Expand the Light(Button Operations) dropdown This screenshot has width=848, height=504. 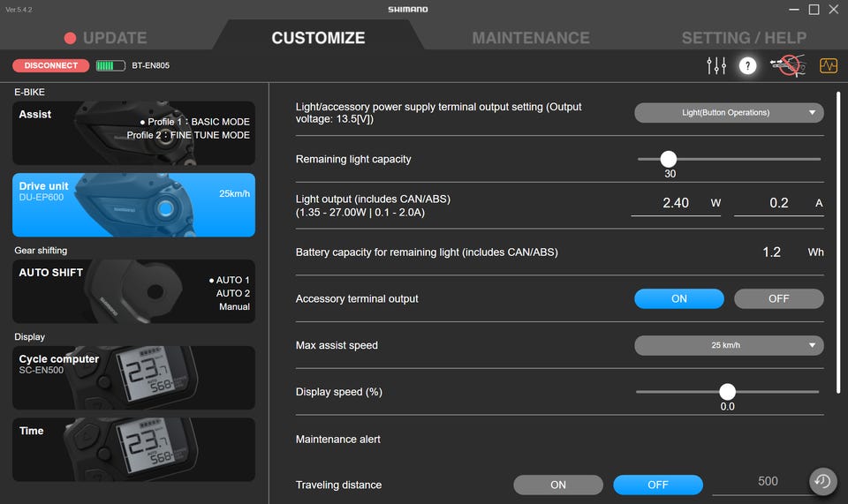point(729,112)
